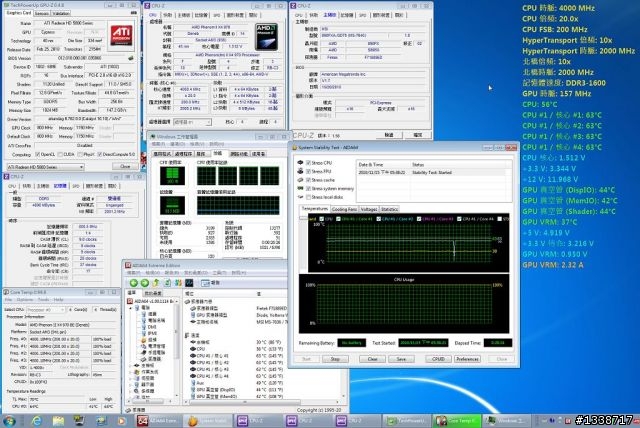Open 處理程序 tab in Task Manager
This screenshot has width=640, height=428.
[183, 154]
